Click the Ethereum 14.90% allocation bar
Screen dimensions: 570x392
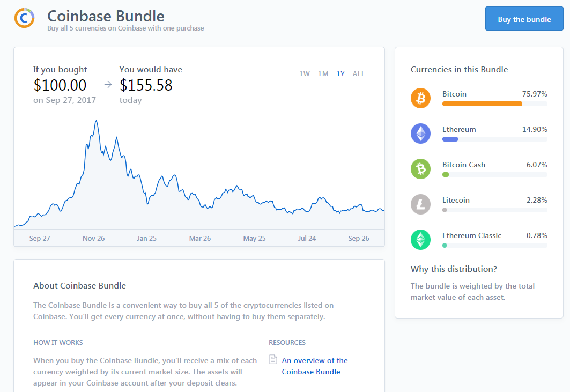pyautogui.click(x=450, y=139)
